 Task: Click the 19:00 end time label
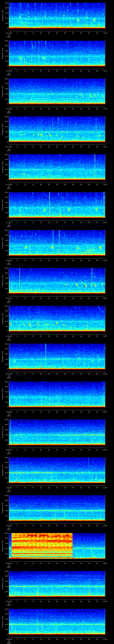pos(105,185)
